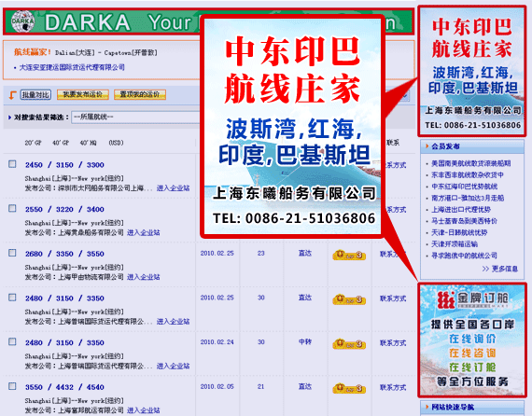Check the 2450 / 3150 / 3300 row checkbox
This screenshot has height=416, width=532.
12,164
